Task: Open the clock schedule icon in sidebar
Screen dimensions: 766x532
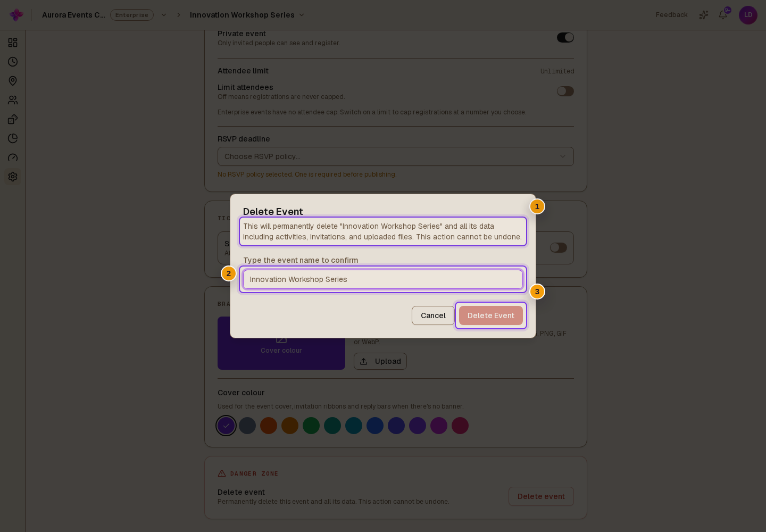Action: [x=13, y=62]
